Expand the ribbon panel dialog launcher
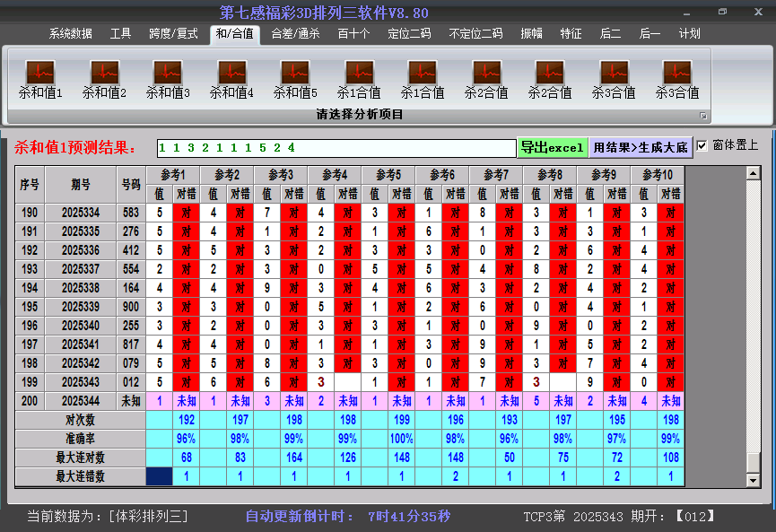This screenshot has height=532, width=776. pyautogui.click(x=704, y=116)
